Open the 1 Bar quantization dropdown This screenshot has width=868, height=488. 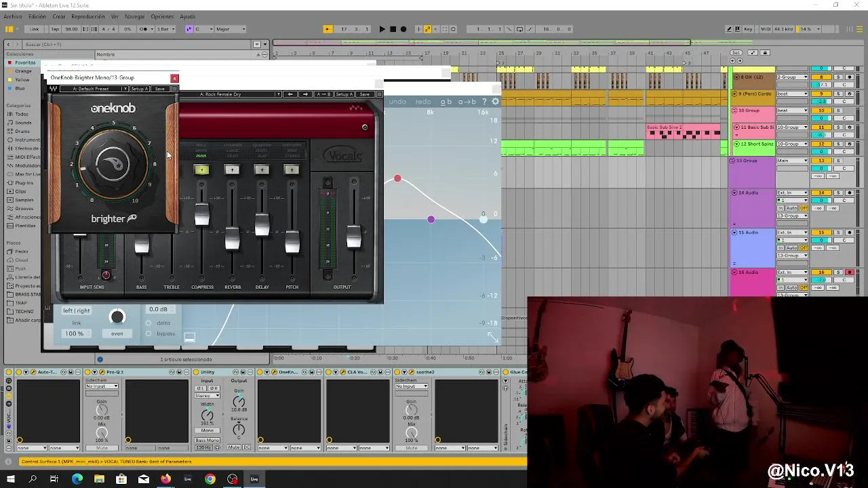point(166,29)
